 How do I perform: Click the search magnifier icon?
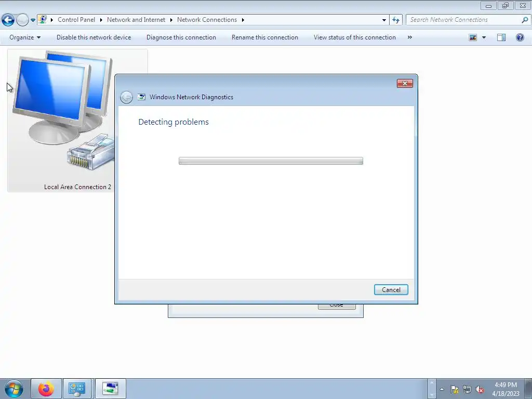click(525, 20)
